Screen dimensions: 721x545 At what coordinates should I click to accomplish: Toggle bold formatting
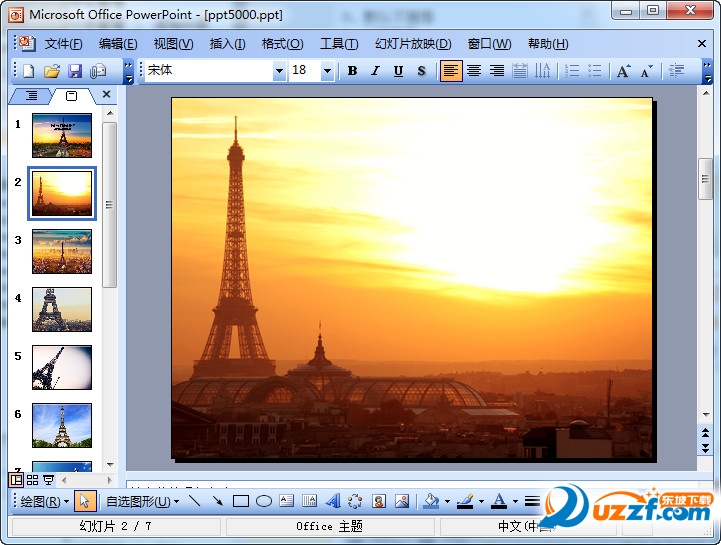(352, 71)
